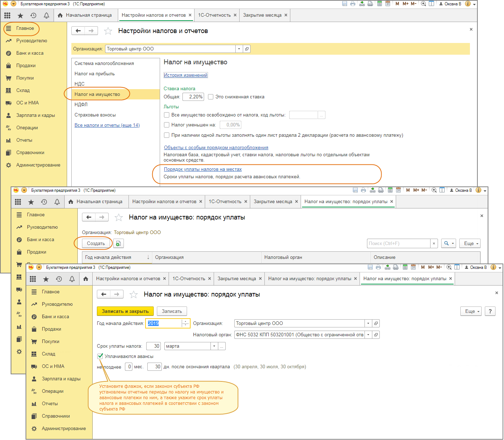Select 'Банк и касса' in sidebar
This screenshot has width=504, height=440.
[x=55, y=316]
